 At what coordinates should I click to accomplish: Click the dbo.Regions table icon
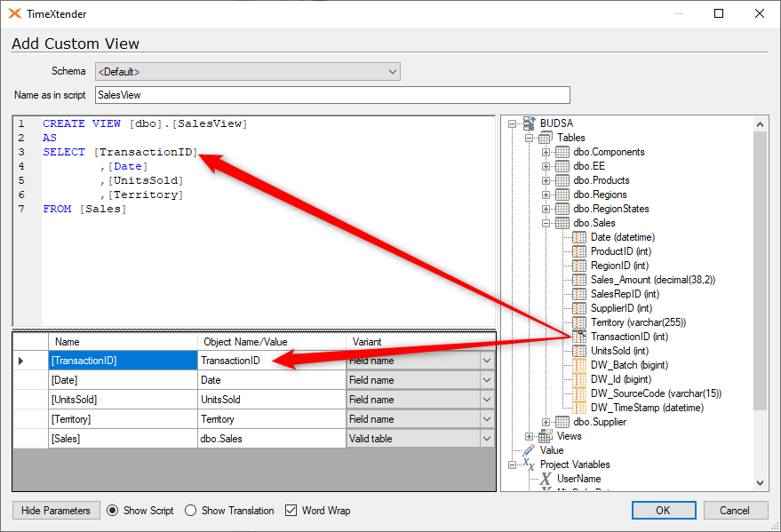tap(562, 195)
